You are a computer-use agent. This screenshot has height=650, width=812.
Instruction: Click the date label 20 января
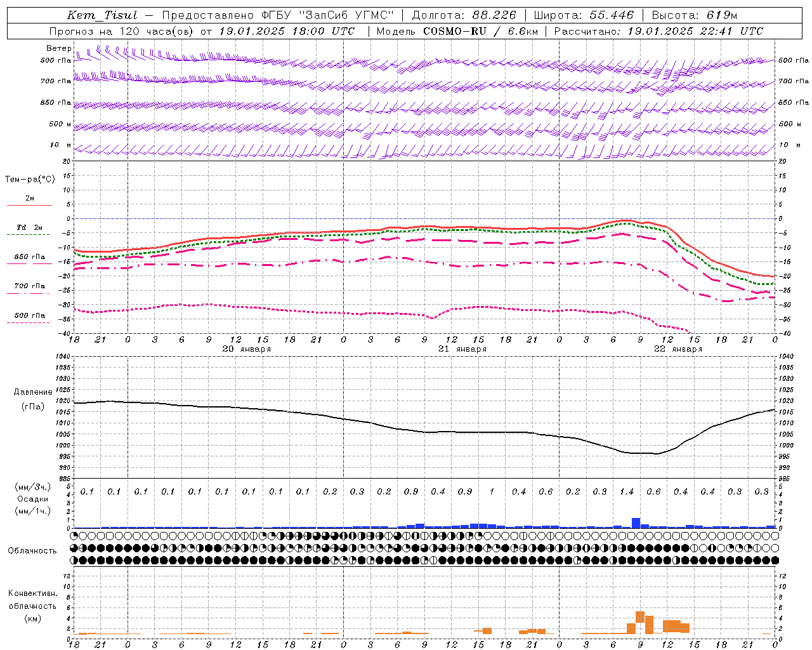247,349
